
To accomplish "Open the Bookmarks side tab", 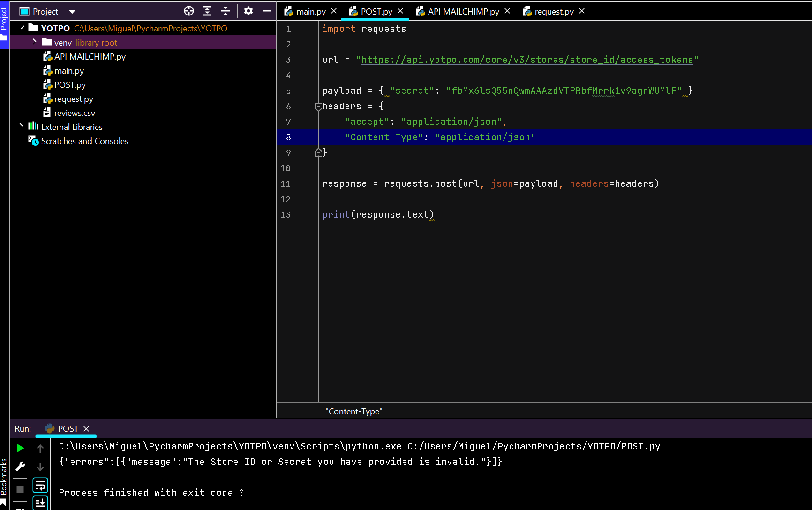I will pos(4,481).
